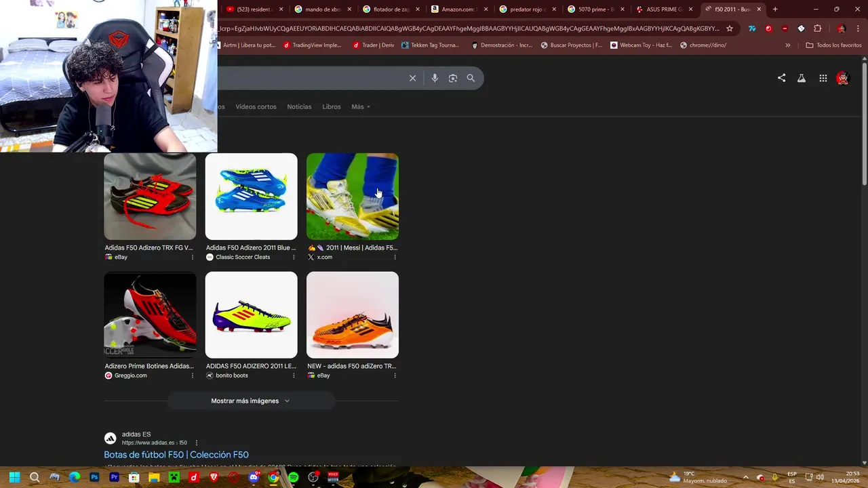
Task: Switch to Videos cortos filter
Action: point(256,106)
